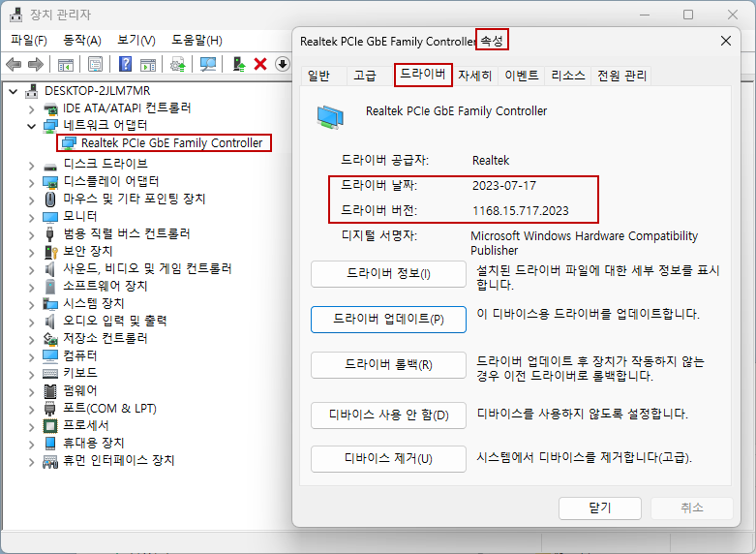This screenshot has height=554, width=756.
Task: Click the mouse icon beside 마우스 및 기타 포인팅 장치
Action: click(x=50, y=200)
